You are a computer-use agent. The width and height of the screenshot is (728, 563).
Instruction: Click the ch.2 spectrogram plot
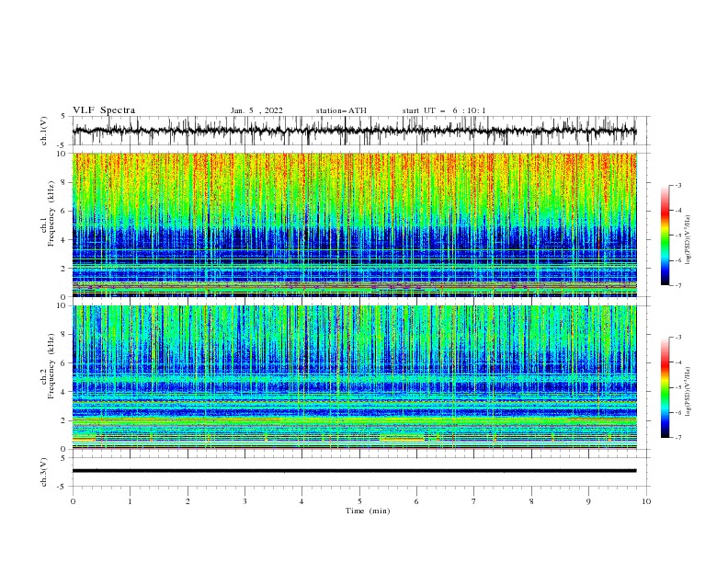(x=354, y=377)
